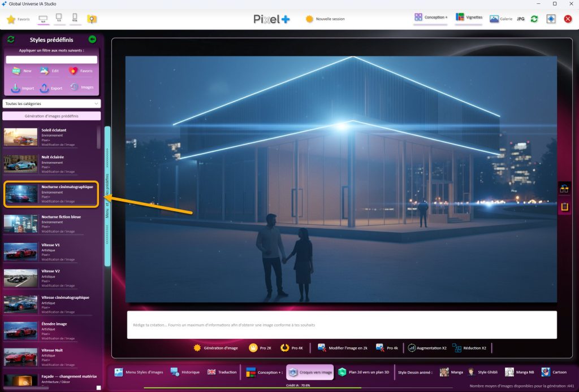Open the Conception + top menu

[431, 18]
